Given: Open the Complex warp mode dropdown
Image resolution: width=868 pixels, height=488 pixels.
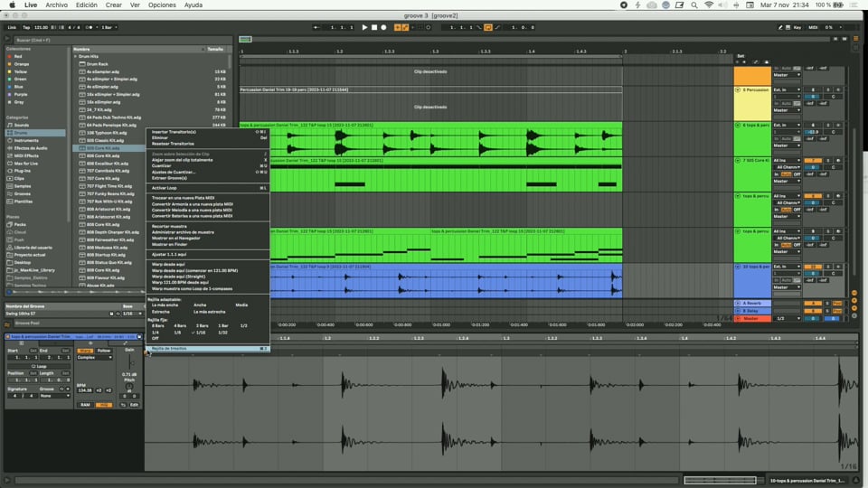Looking at the screenshot, I should (95, 358).
